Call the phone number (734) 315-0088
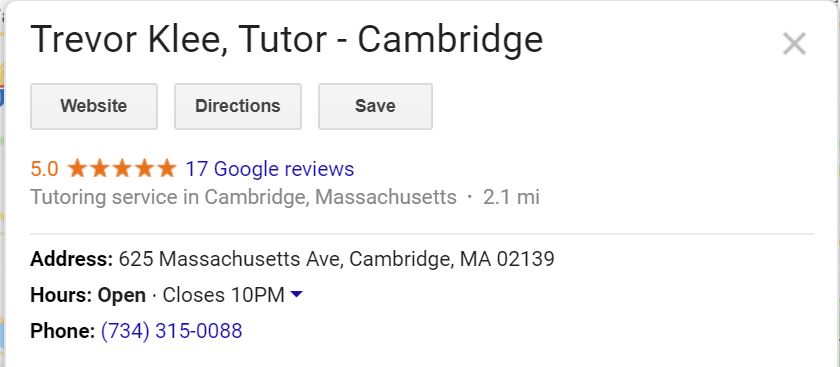This screenshot has height=367, width=840. [171, 331]
